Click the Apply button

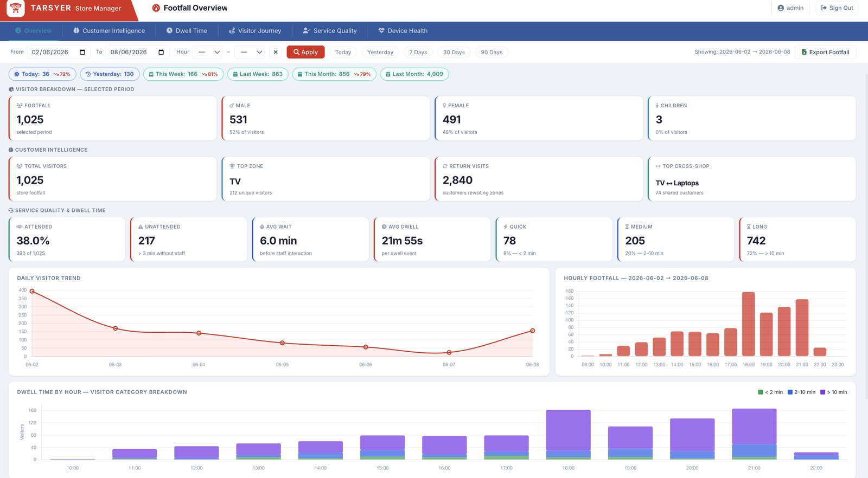tap(305, 52)
